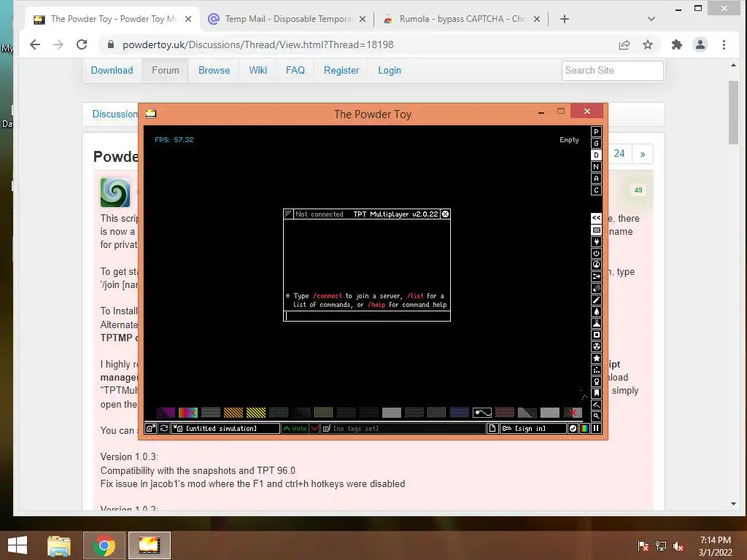747x560 pixels.
Task: Click the Login link
Action: click(x=390, y=71)
